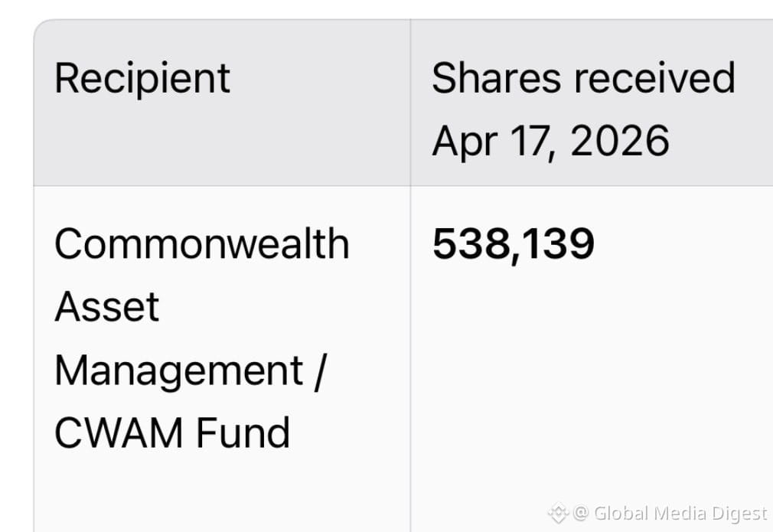Click the word Asset in the recipient cell
Image resolution: width=773 pixels, height=532 pixels.
pos(106,307)
